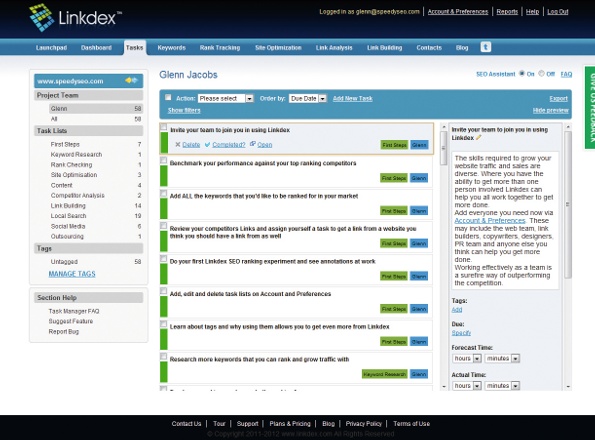Viewport: 595px width, 440px height.
Task: Click the Export link
Action: tap(558, 99)
